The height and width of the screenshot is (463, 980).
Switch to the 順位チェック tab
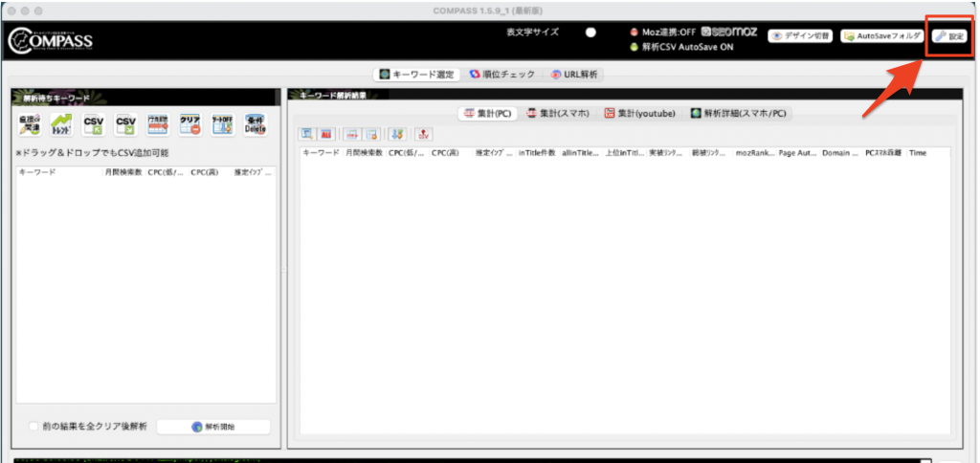[502, 75]
